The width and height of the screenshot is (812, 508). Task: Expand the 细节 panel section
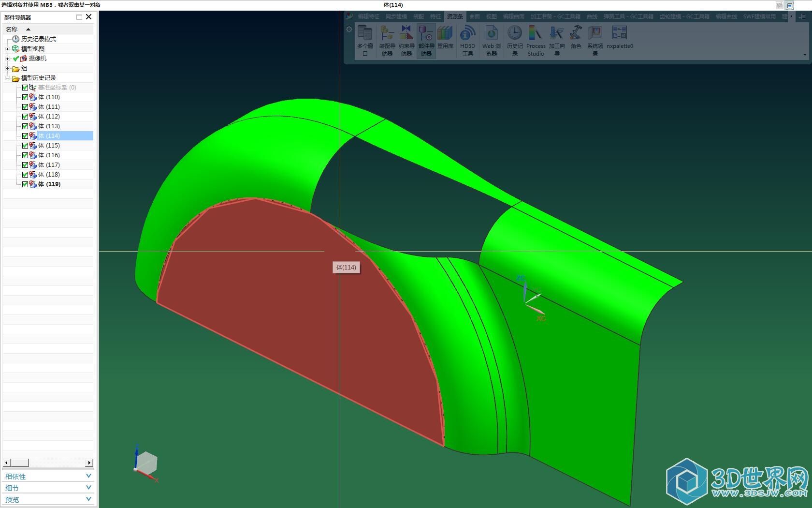tap(88, 488)
